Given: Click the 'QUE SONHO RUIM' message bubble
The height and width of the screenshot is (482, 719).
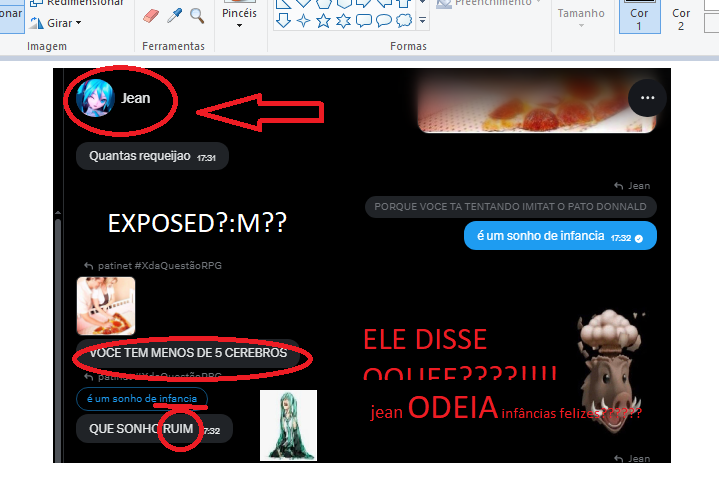Looking at the screenshot, I should [x=155, y=429].
